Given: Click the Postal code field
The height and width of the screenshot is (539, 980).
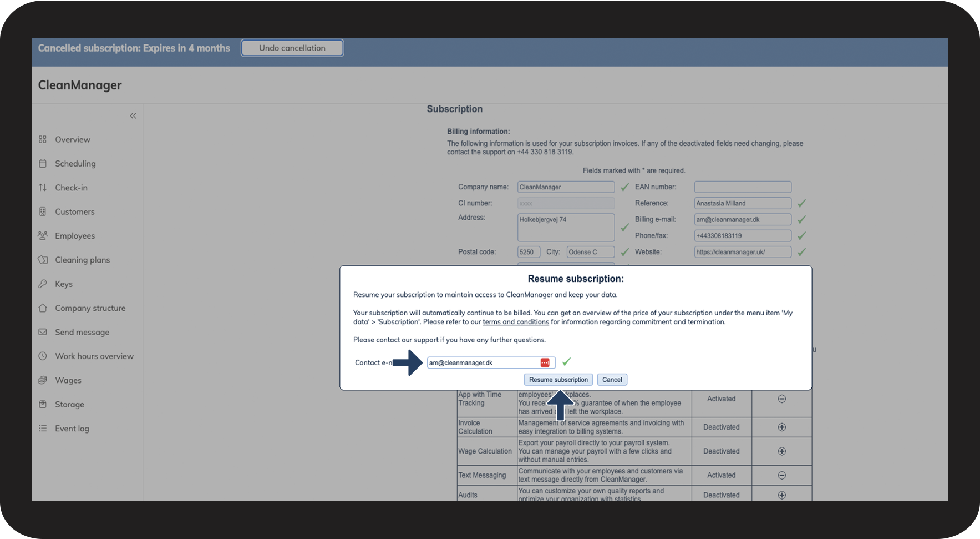Looking at the screenshot, I should pos(529,252).
